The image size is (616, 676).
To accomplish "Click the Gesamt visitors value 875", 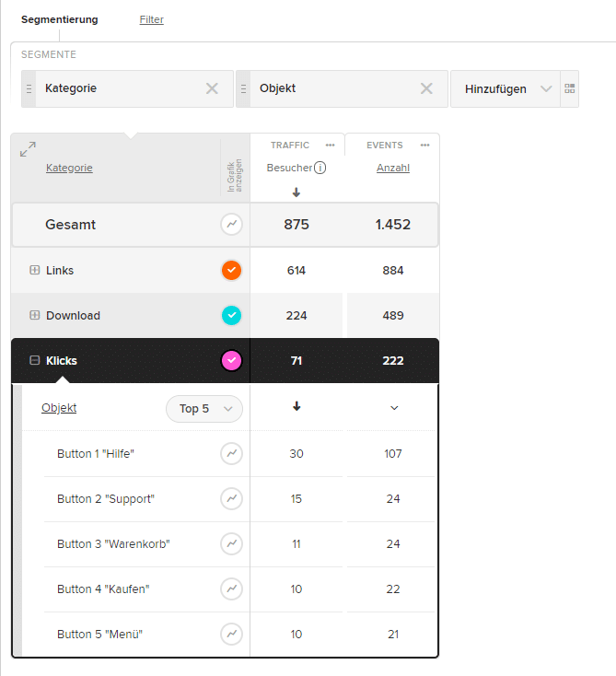I will pyautogui.click(x=296, y=224).
